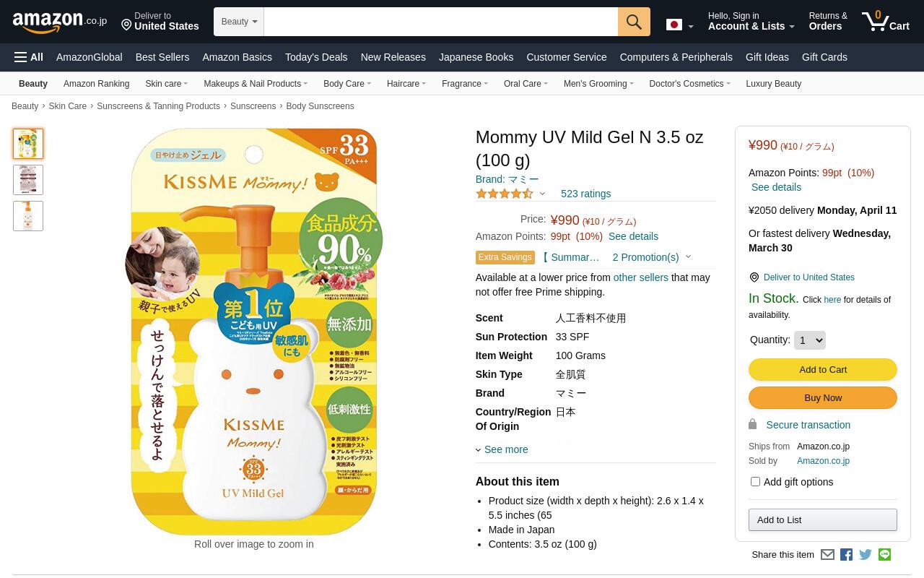Share this item on Facebook
The width and height of the screenshot is (924, 578).
[846, 555]
